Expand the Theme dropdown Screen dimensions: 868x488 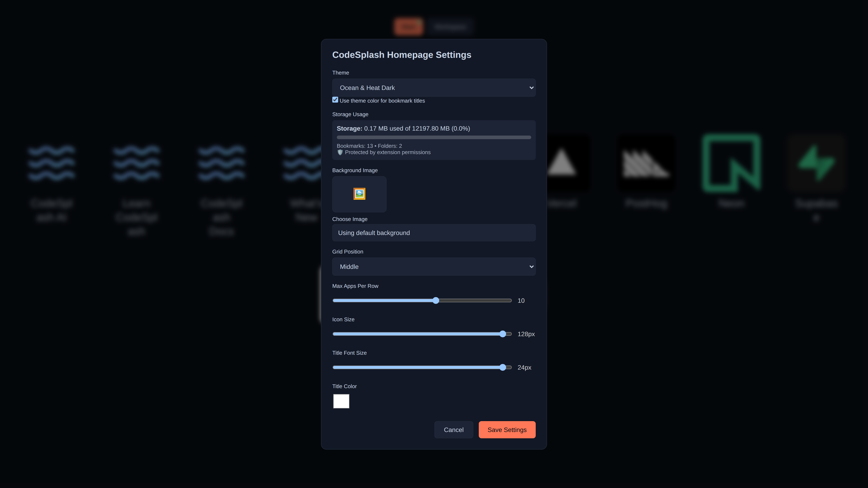[x=434, y=88]
